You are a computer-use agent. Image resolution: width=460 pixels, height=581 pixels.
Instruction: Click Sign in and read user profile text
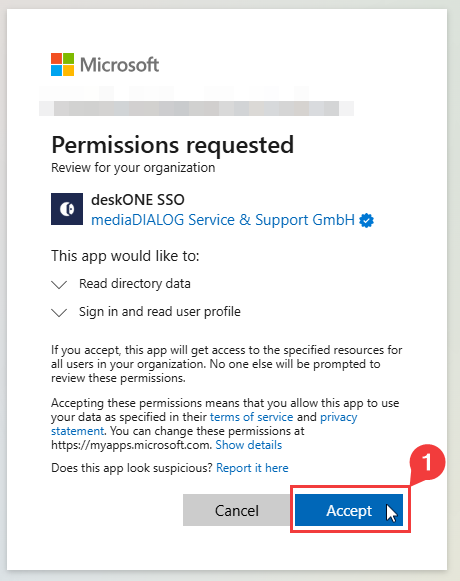tap(160, 312)
